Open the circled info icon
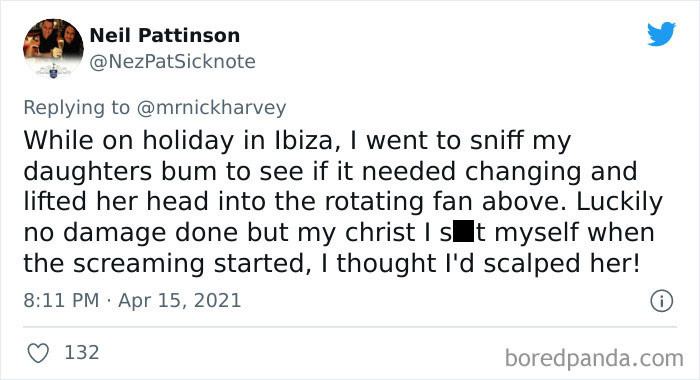Screen dimensions: 700x380 (661, 301)
